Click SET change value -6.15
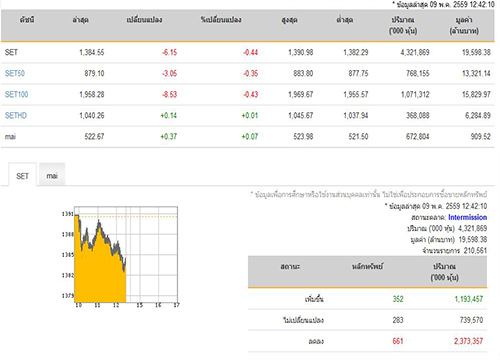Image resolution: width=500 pixels, height=360 pixels. pos(169,52)
